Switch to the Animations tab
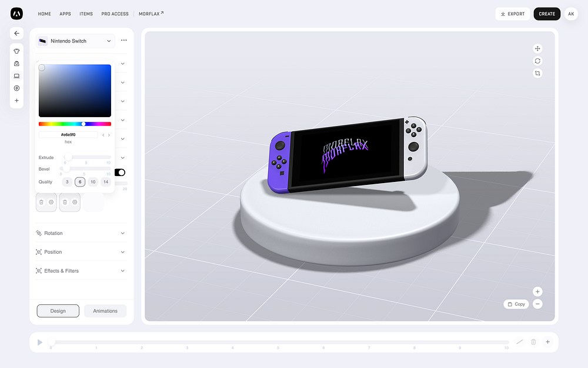The height and width of the screenshot is (368, 588). click(105, 311)
